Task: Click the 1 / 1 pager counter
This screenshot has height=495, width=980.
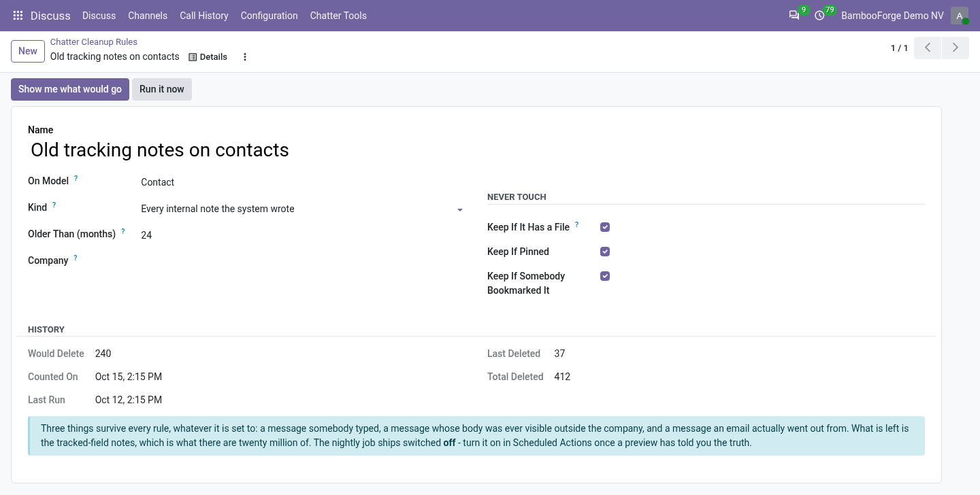Action: [899, 48]
